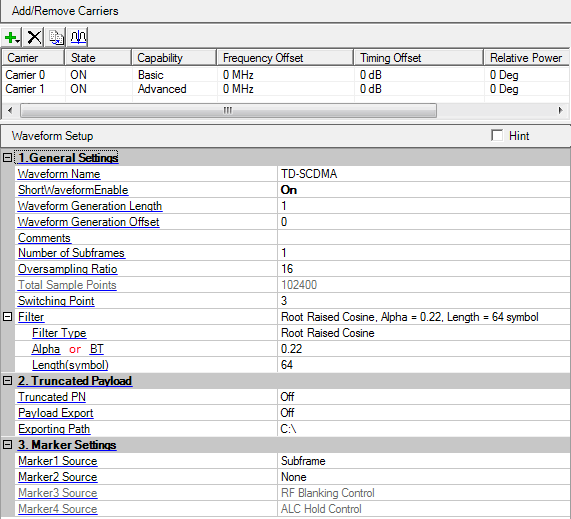Click the copy carrier icon
571x519 pixels.
(x=56, y=37)
